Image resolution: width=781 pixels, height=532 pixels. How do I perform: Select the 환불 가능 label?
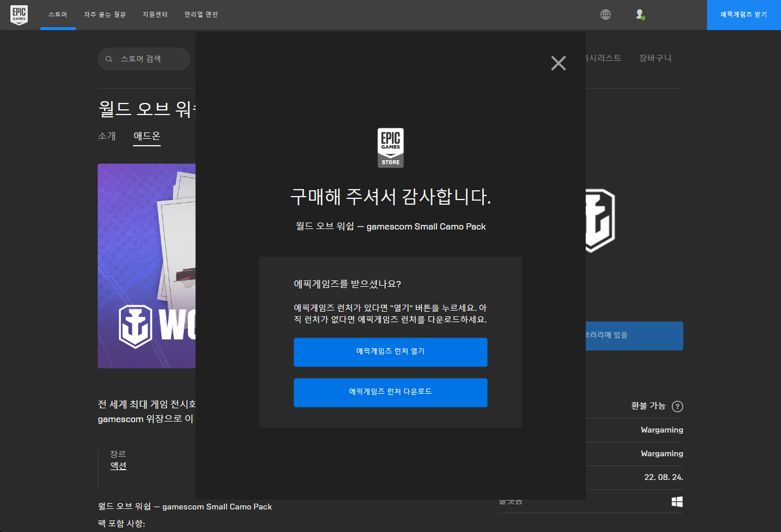(648, 406)
